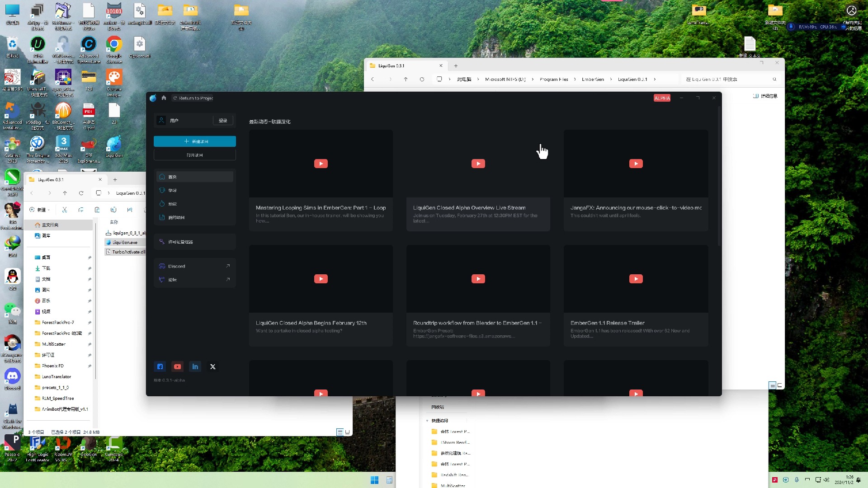Switch to details view in left Explorer status bar
This screenshot has width=868, height=488.
tap(340, 432)
